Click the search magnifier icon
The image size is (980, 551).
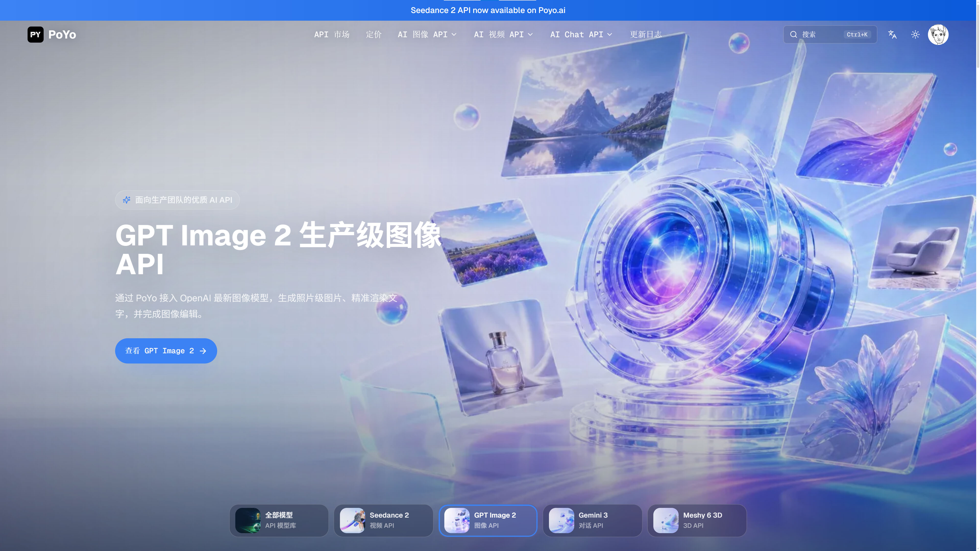[x=793, y=35]
